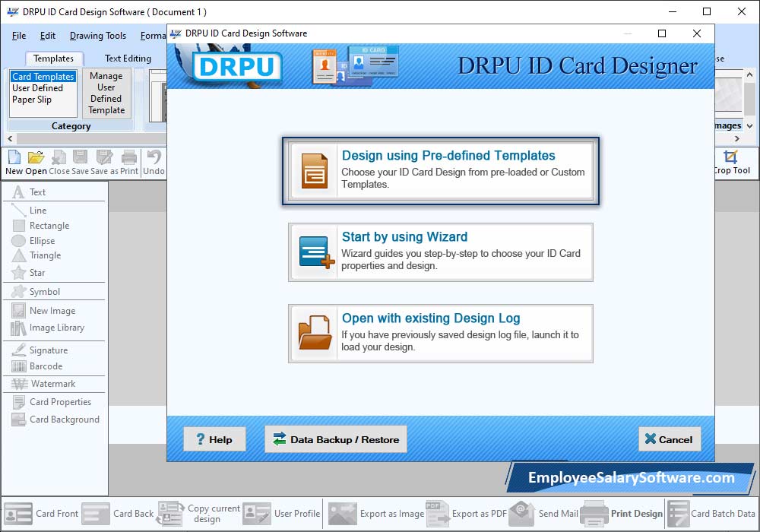760x532 pixels.
Task: Select Card Templates category item
Action: point(43,77)
